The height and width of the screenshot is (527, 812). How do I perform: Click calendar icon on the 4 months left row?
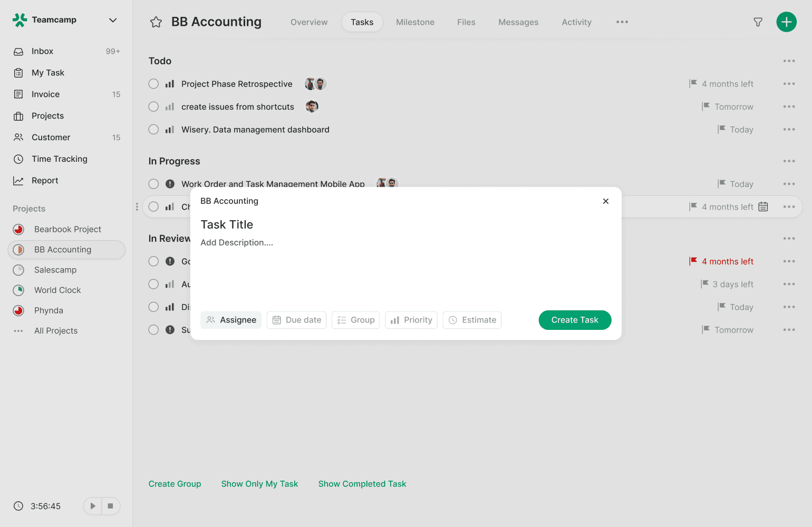click(x=763, y=207)
